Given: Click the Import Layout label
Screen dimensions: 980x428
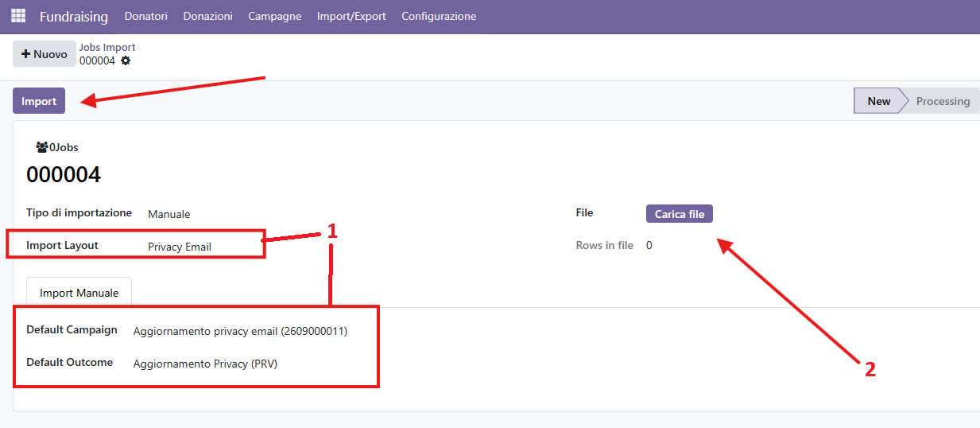Looking at the screenshot, I should pos(62,245).
